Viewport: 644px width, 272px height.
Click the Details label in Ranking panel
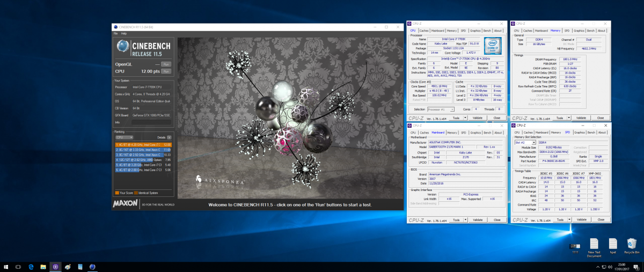161,137
